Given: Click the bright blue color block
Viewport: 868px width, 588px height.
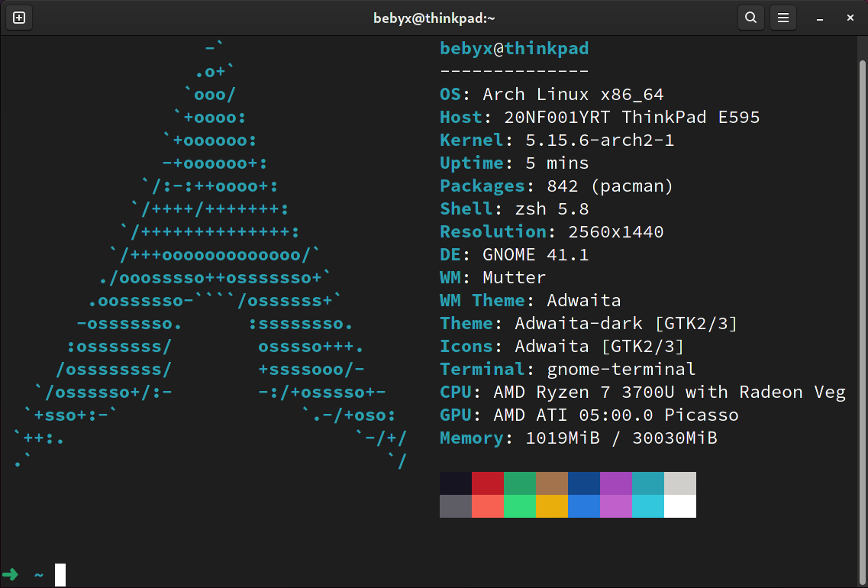Looking at the screenshot, I should pyautogui.click(x=584, y=506).
